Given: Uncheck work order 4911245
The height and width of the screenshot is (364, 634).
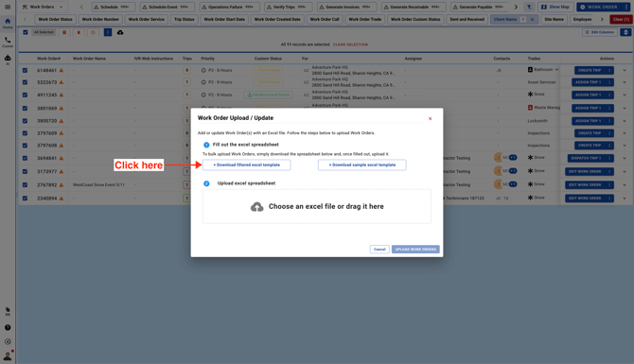Looking at the screenshot, I should [25, 95].
